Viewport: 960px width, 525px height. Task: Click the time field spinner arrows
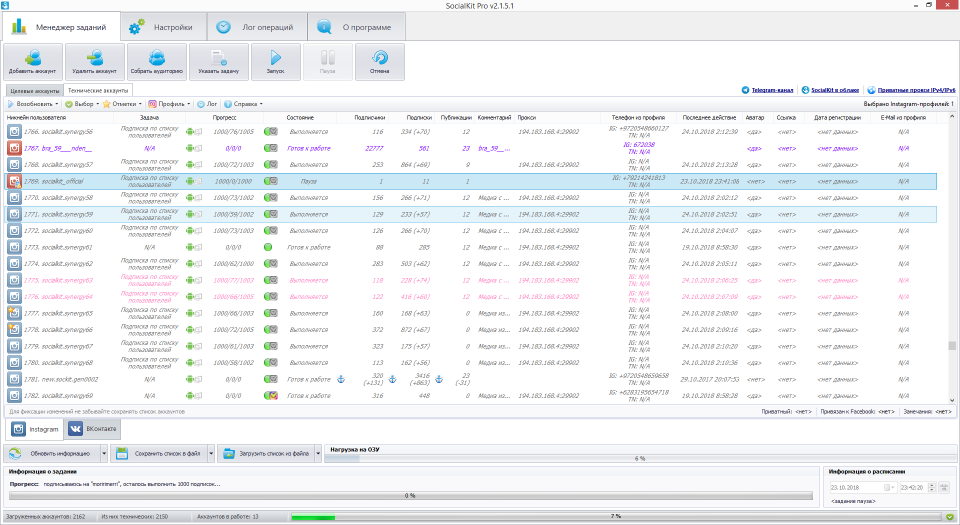[x=932, y=488]
